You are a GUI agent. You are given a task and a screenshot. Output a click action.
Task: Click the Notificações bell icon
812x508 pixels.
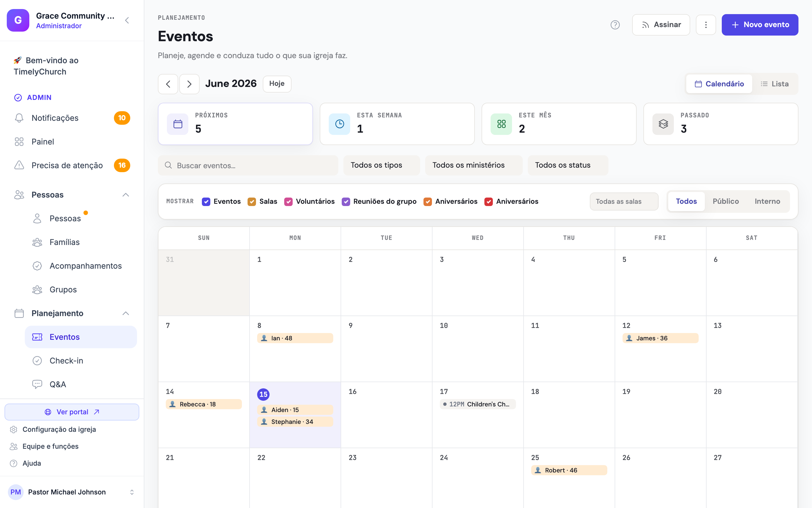tap(19, 118)
